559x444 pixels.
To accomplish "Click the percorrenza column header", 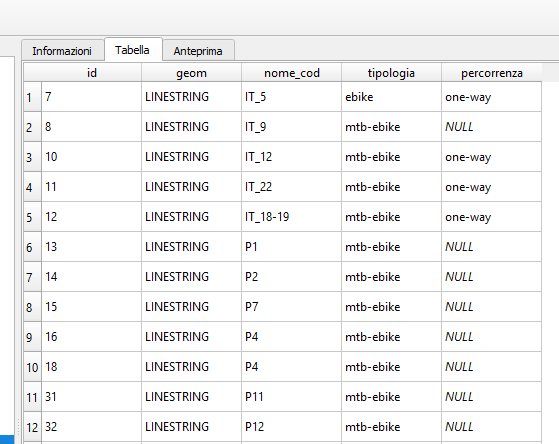I will [492, 73].
